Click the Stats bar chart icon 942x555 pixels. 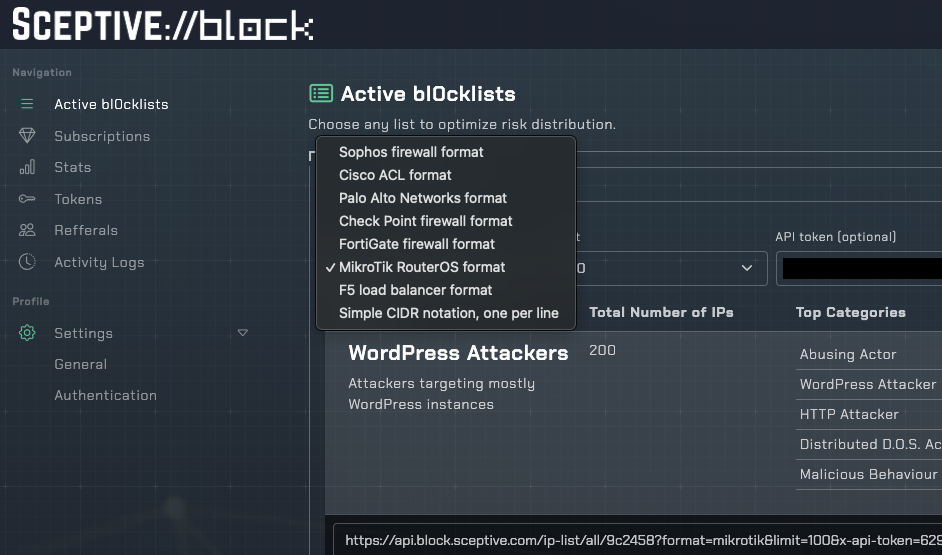coord(27,167)
